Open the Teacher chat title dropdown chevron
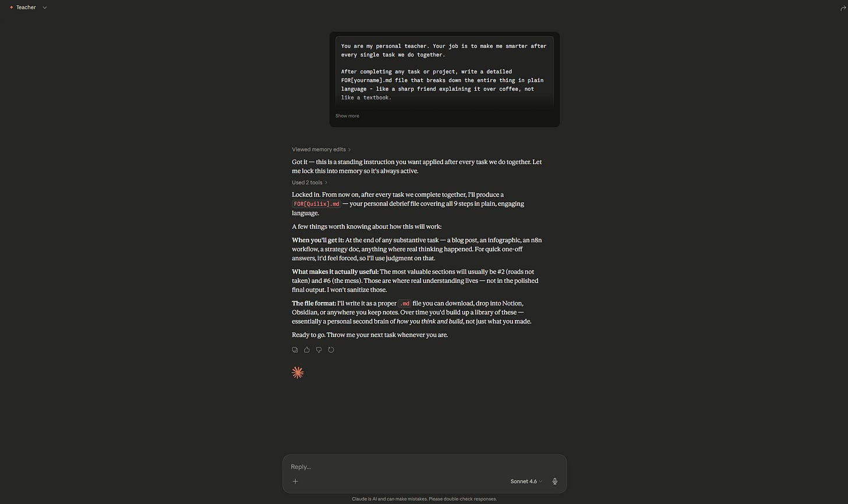The image size is (848, 504). point(45,8)
